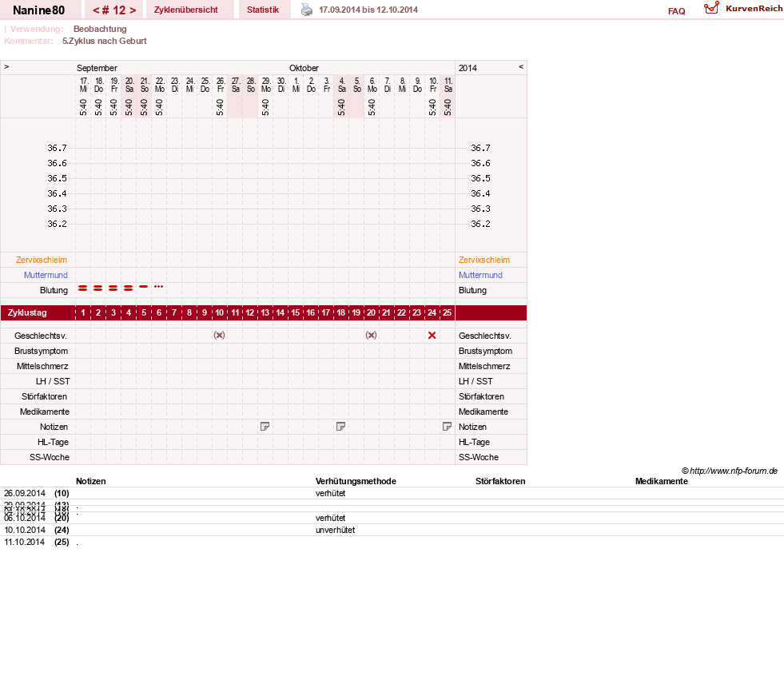Click 'unverhütet' in the Verhütungsmethode column
The image size is (784, 688).
coord(336,530)
